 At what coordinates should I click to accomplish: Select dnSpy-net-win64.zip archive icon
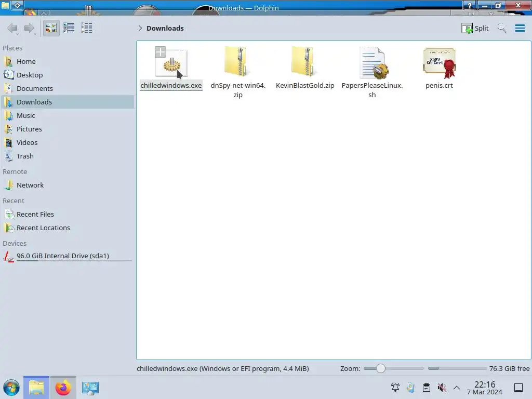pos(238,62)
